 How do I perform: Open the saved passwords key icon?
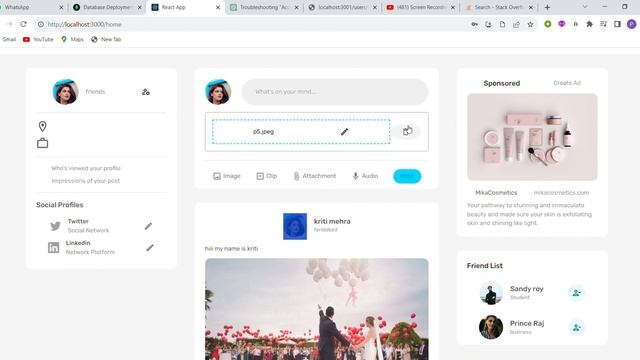[x=475, y=24]
